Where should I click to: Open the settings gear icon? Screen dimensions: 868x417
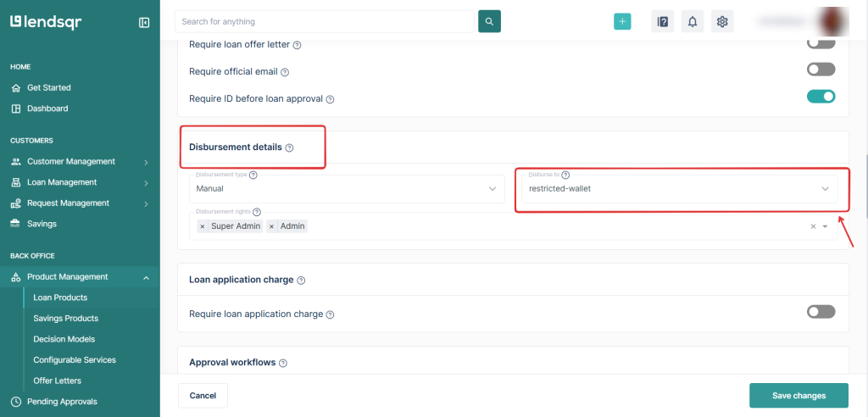(x=722, y=22)
